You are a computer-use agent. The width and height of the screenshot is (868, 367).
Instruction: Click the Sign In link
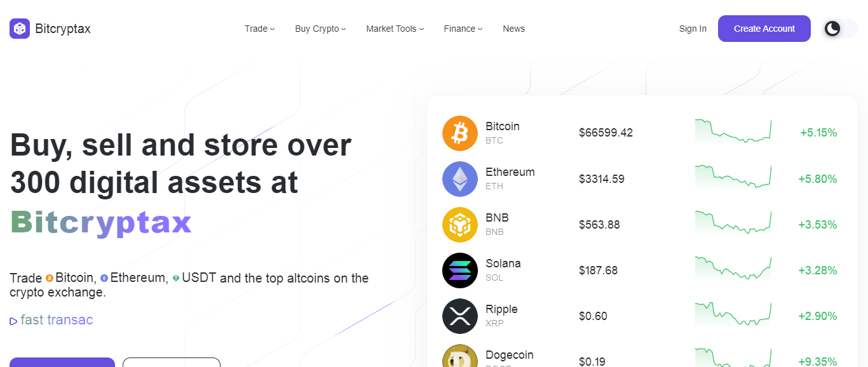coord(692,29)
